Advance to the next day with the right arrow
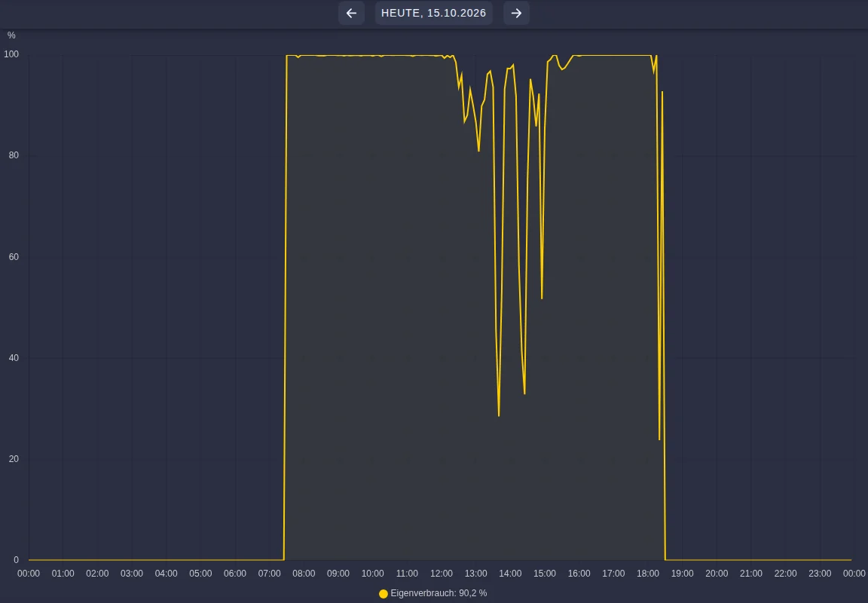Image resolution: width=868 pixels, height=603 pixels. click(516, 13)
